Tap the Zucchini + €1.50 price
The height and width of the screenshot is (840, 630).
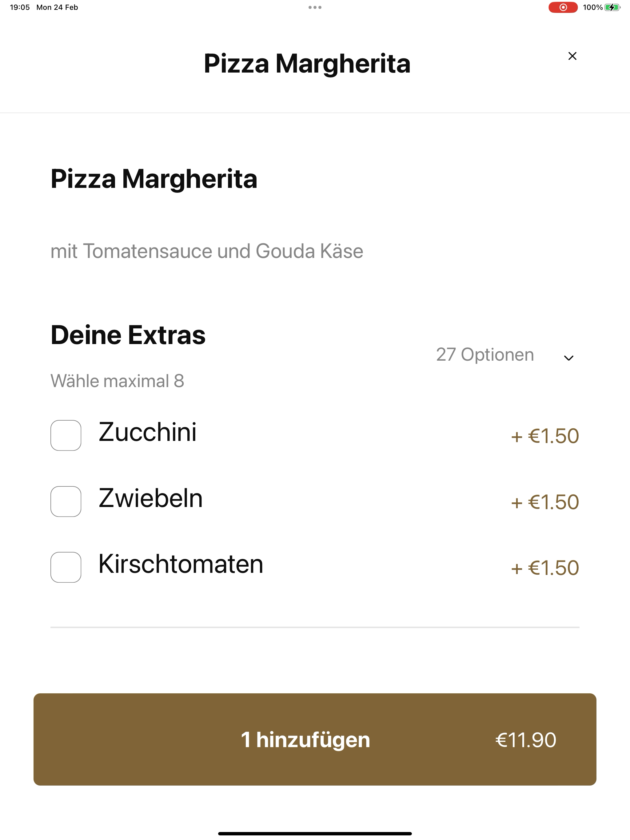click(x=545, y=436)
